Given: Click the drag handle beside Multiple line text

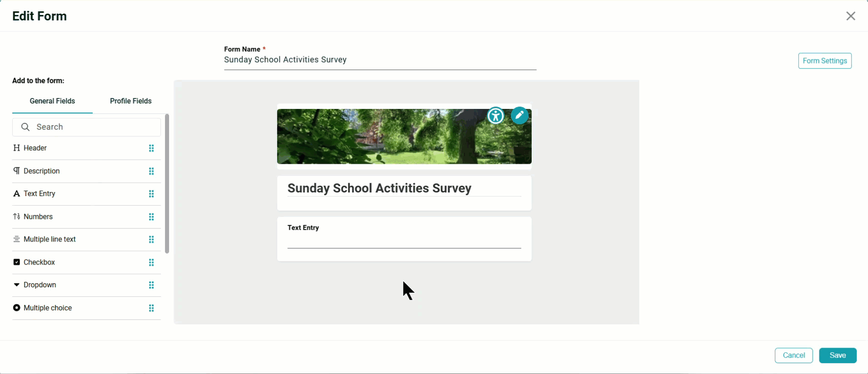Looking at the screenshot, I should pos(151,240).
